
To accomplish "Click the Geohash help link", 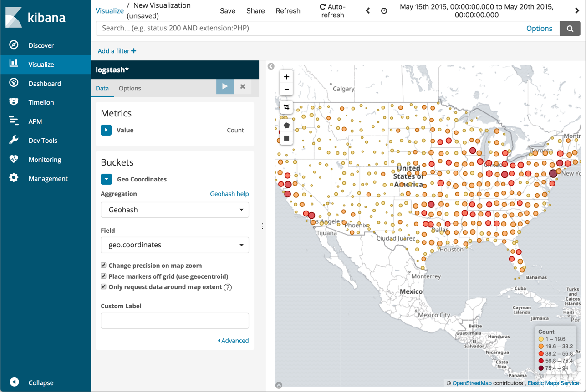I will point(229,194).
